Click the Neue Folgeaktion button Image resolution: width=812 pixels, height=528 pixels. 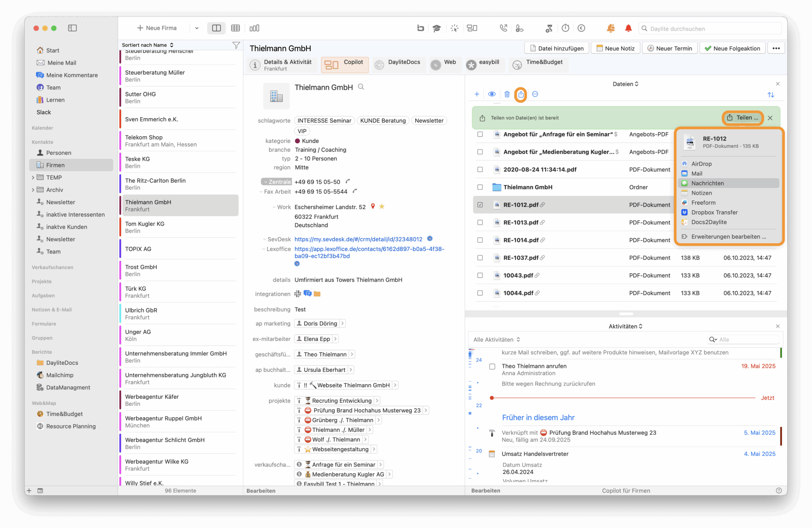[x=732, y=48]
